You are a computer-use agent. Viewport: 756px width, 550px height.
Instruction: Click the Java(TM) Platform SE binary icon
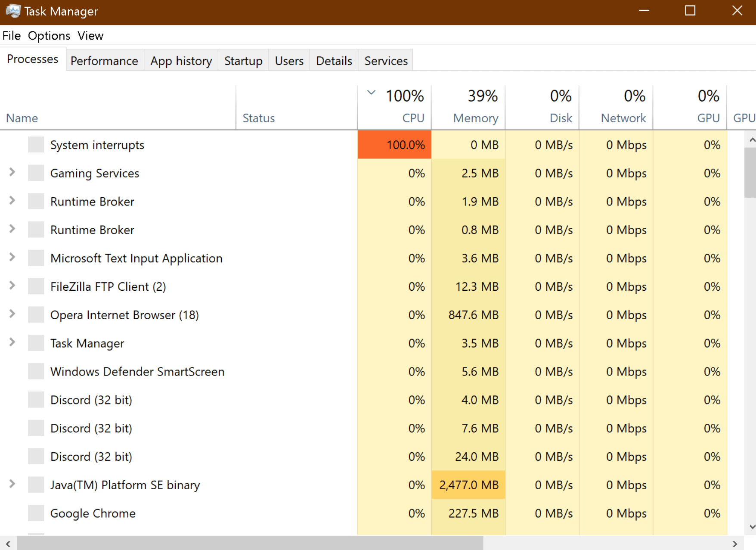pyautogui.click(x=36, y=485)
